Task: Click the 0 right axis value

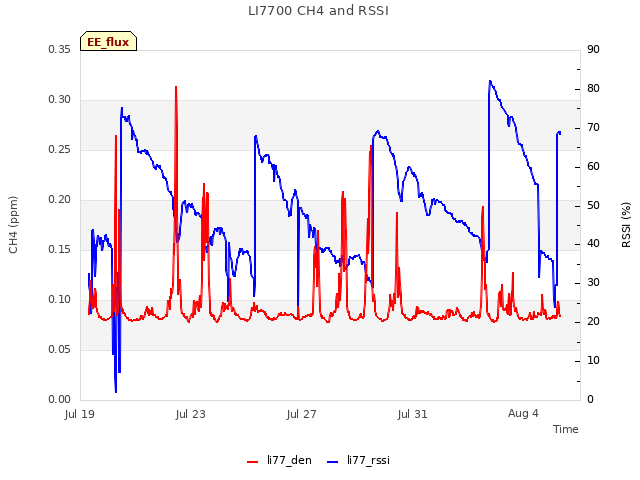Action: 590,400
